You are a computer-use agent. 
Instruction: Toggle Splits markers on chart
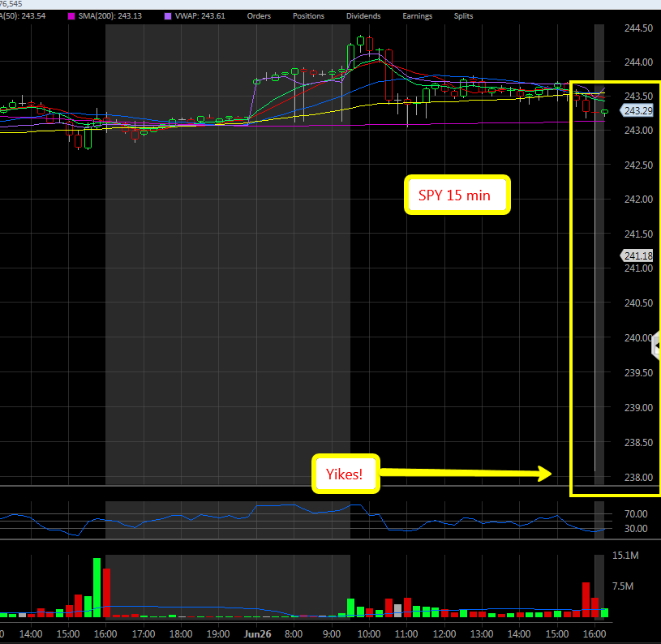[462, 16]
